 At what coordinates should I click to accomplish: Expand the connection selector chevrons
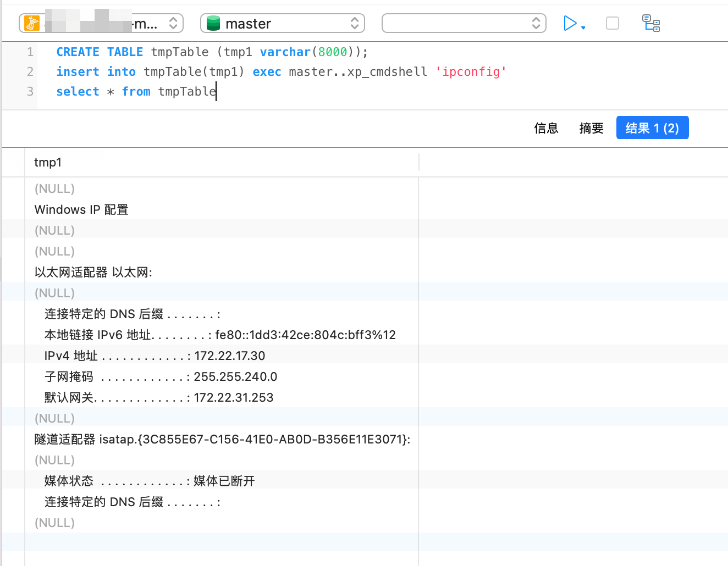coord(173,23)
